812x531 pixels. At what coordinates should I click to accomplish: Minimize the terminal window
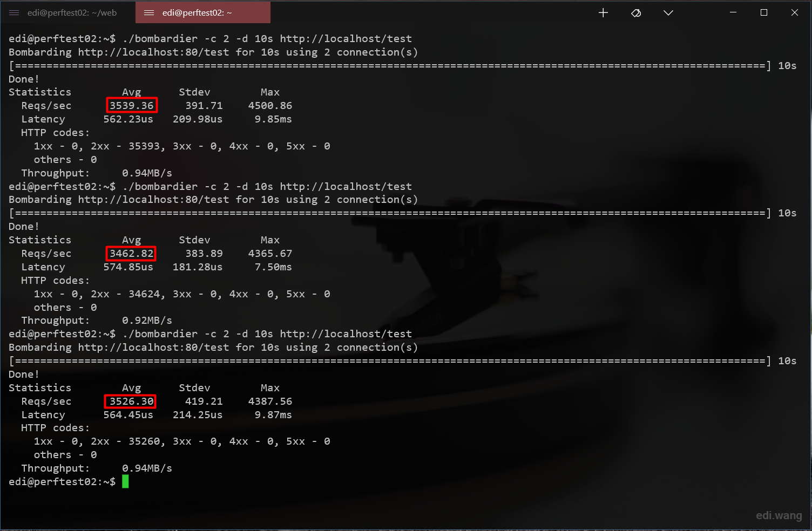[733, 12]
